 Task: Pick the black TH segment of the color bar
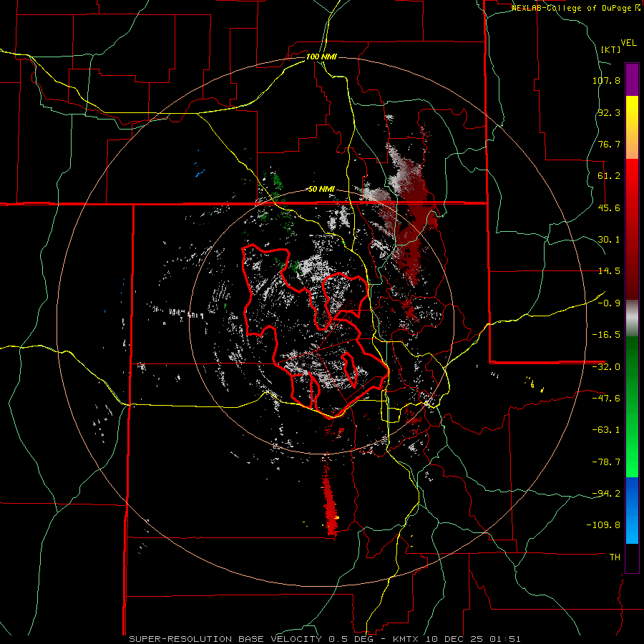(632, 558)
